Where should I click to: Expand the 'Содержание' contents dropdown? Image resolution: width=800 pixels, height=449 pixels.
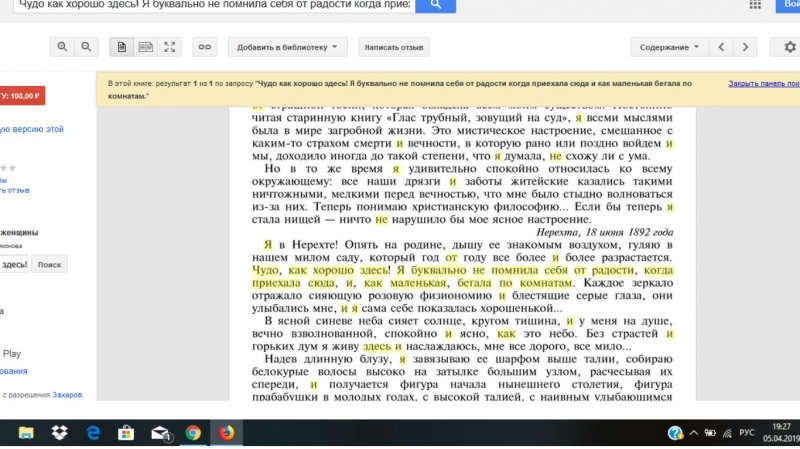669,47
